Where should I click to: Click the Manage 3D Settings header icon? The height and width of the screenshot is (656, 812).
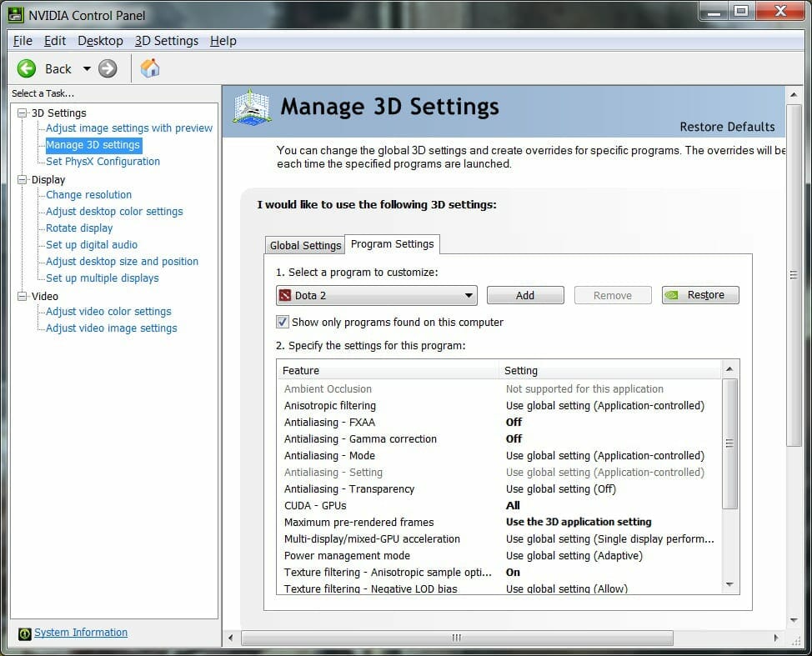pyautogui.click(x=252, y=108)
